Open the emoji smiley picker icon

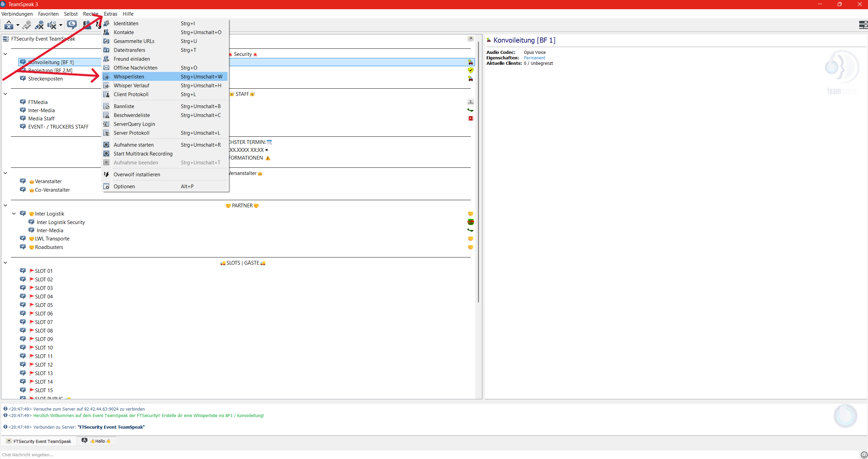(x=864, y=455)
